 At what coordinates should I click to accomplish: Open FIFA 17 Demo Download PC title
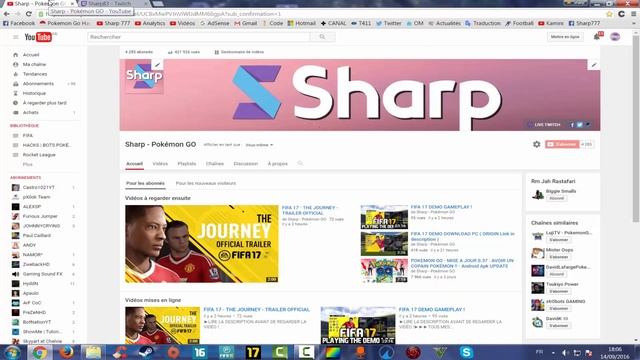(x=462, y=236)
